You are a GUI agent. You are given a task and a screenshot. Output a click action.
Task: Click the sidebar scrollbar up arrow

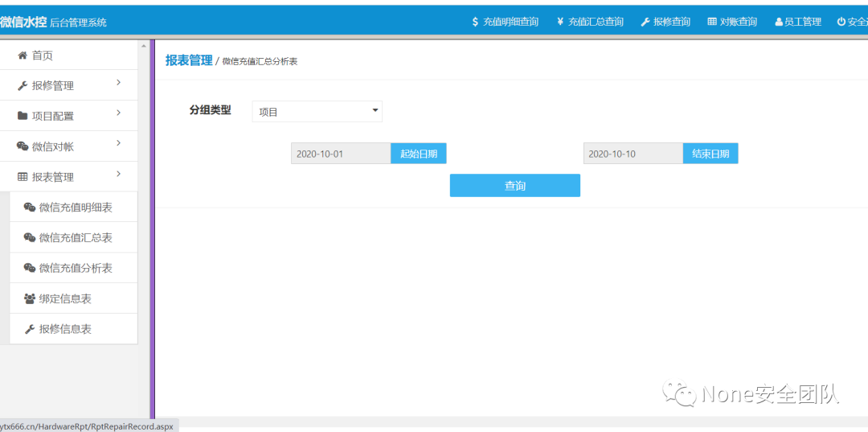(144, 45)
